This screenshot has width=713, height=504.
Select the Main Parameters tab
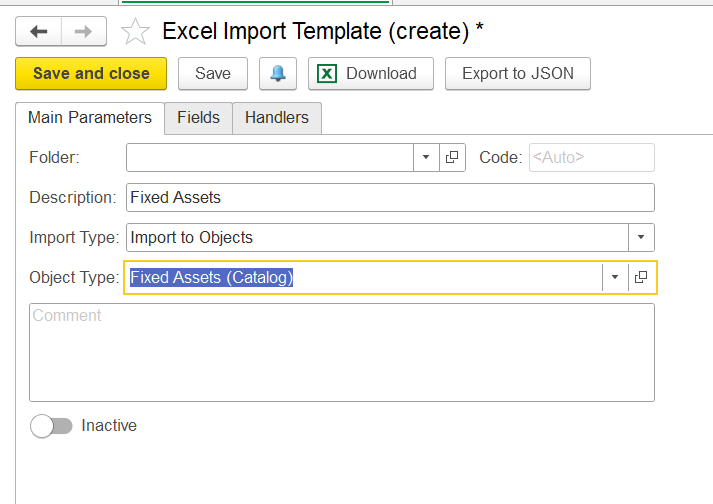(90, 118)
